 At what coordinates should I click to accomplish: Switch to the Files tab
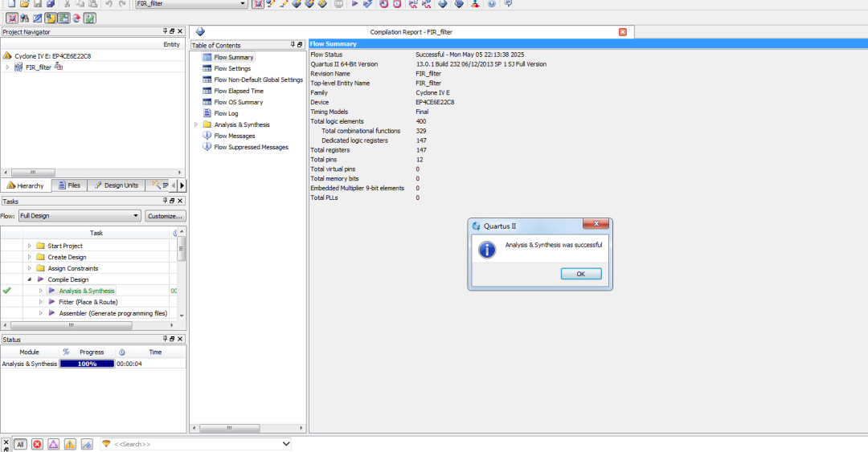coord(69,185)
